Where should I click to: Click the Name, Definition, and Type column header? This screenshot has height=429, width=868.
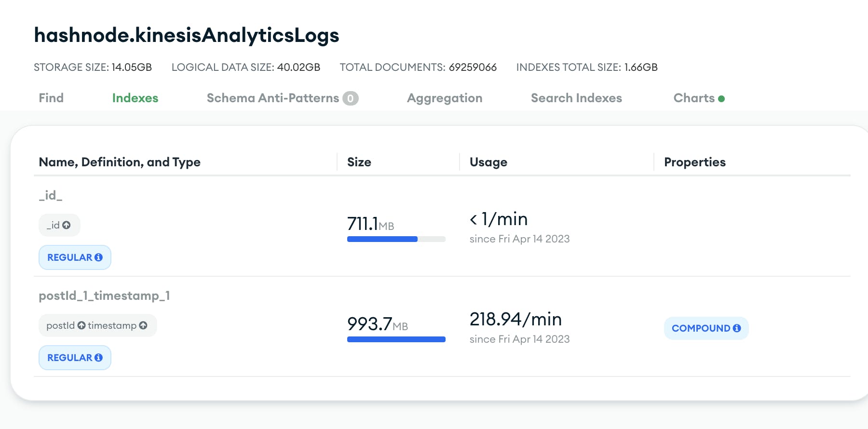(x=120, y=162)
